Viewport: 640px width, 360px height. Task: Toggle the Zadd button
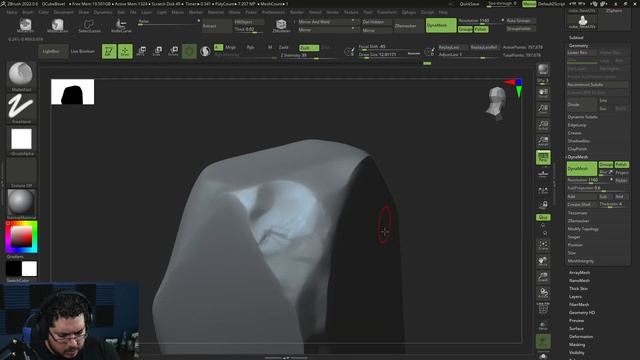(284, 47)
